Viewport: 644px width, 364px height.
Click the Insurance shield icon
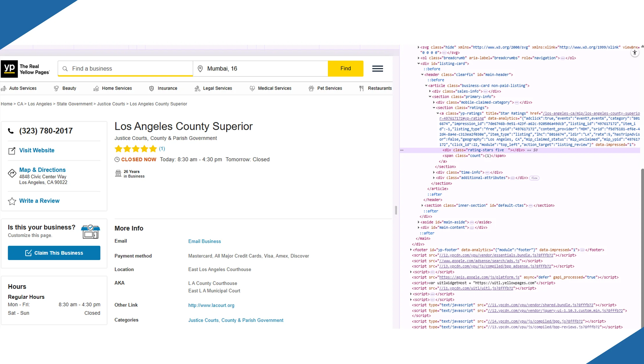[x=152, y=88]
